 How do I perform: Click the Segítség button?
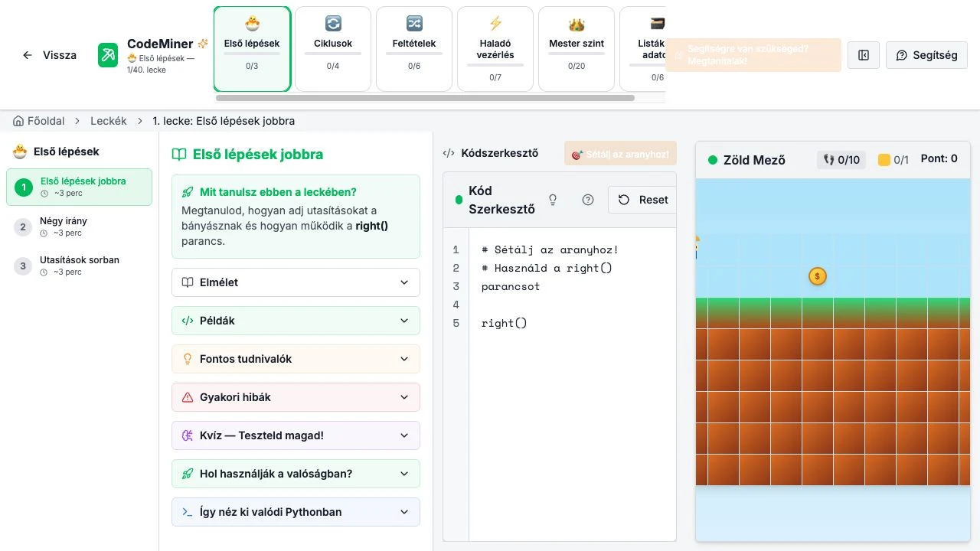[x=926, y=55]
